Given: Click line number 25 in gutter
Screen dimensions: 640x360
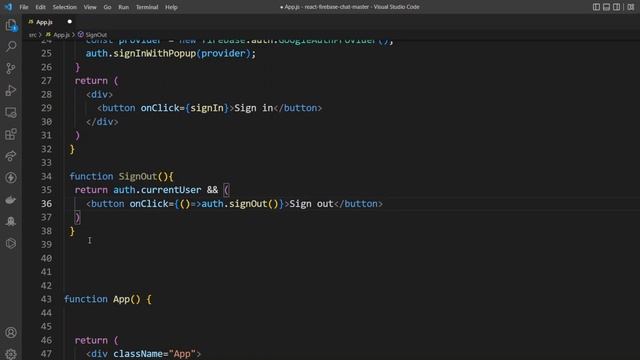Looking at the screenshot, I should coord(47,53).
